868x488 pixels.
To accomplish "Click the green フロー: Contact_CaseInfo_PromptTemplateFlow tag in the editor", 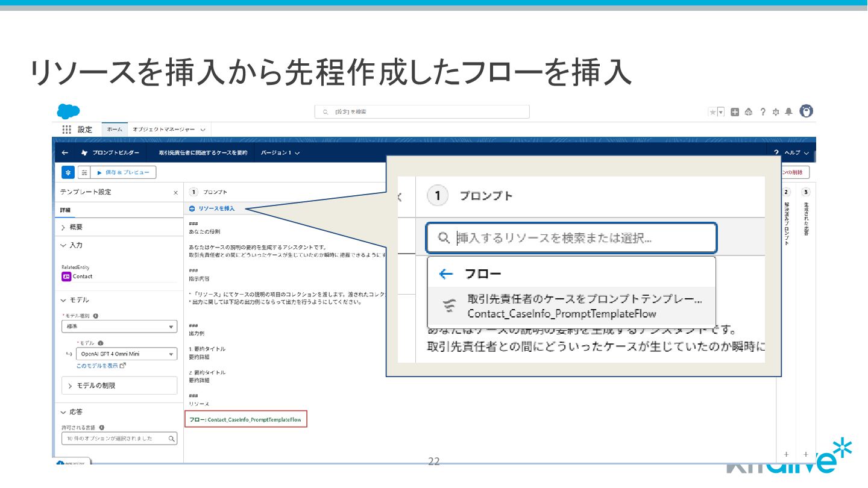I will click(x=245, y=419).
